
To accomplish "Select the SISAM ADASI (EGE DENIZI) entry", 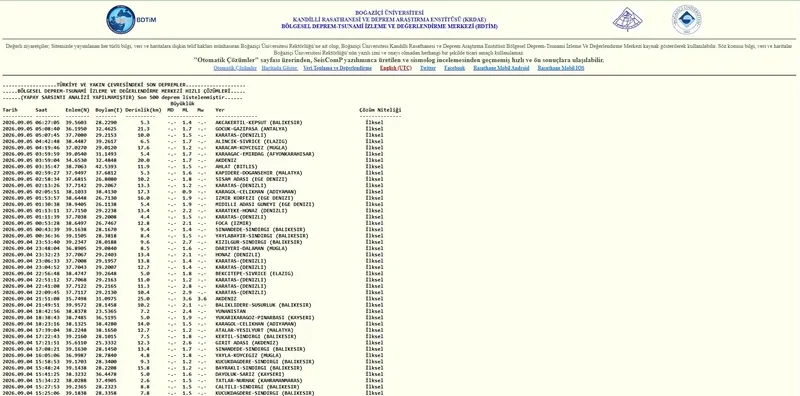I will click(x=253, y=179).
